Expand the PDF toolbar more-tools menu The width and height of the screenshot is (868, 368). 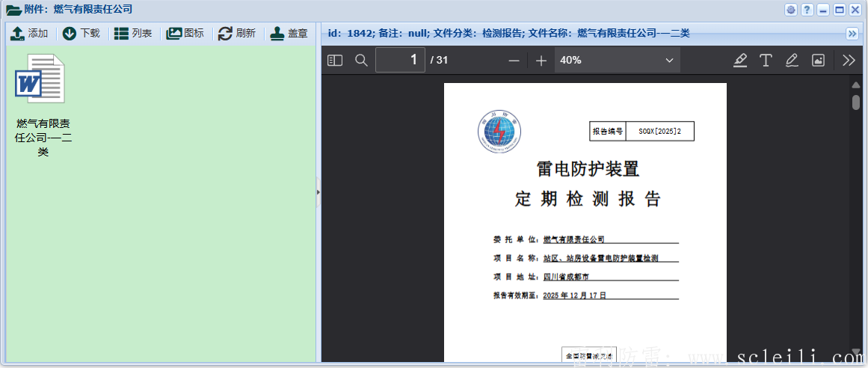(849, 61)
